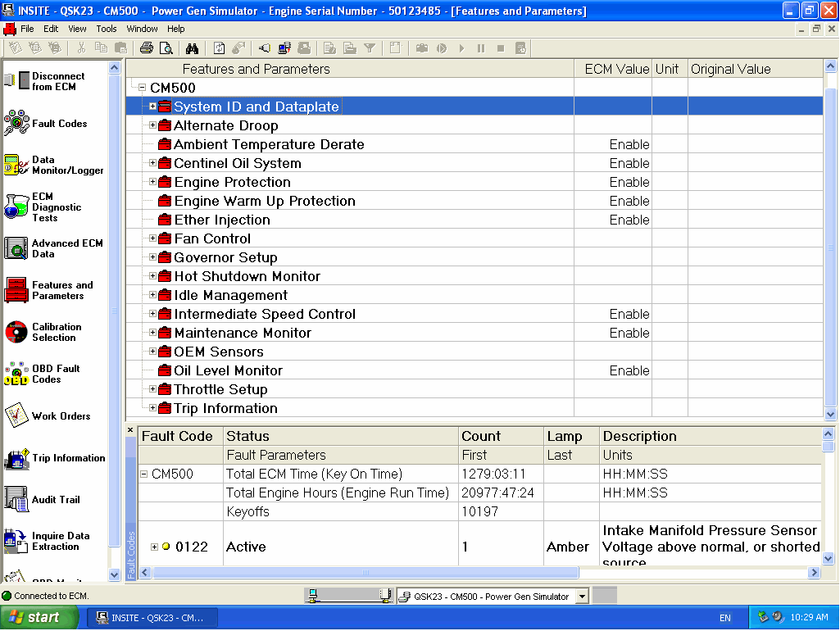The image size is (840, 631).
Task: Click the Windows Start button
Action: pos(34,618)
